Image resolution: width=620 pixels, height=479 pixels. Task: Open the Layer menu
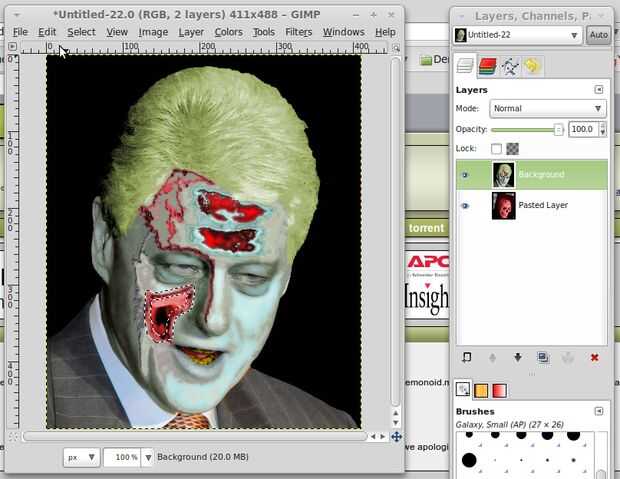click(191, 32)
